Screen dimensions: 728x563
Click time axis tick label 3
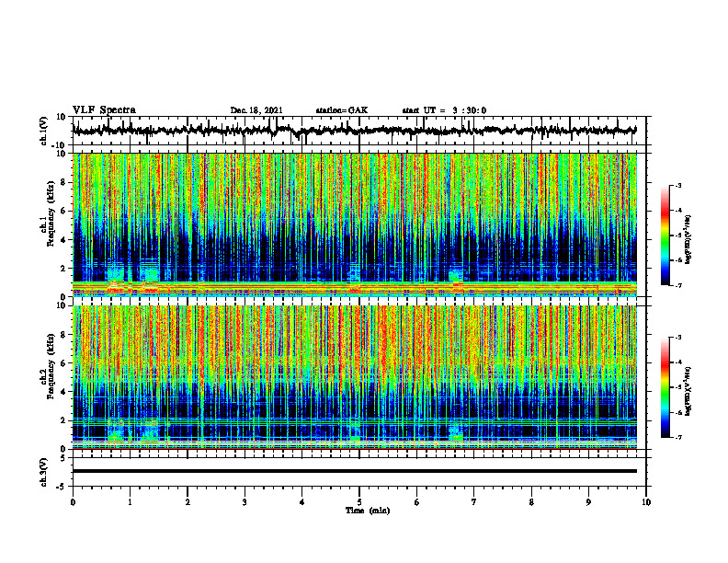[245, 502]
